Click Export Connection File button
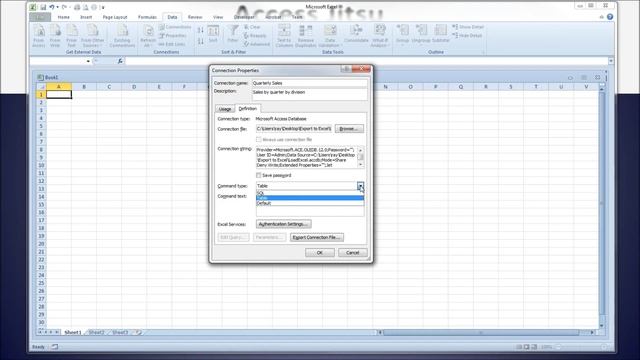The width and height of the screenshot is (640, 360). pos(317,237)
